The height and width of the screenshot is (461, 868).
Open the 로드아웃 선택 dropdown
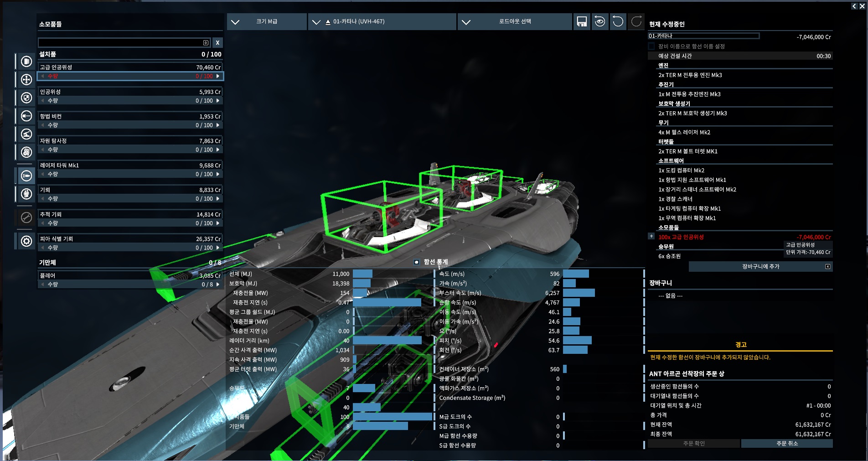coord(515,21)
